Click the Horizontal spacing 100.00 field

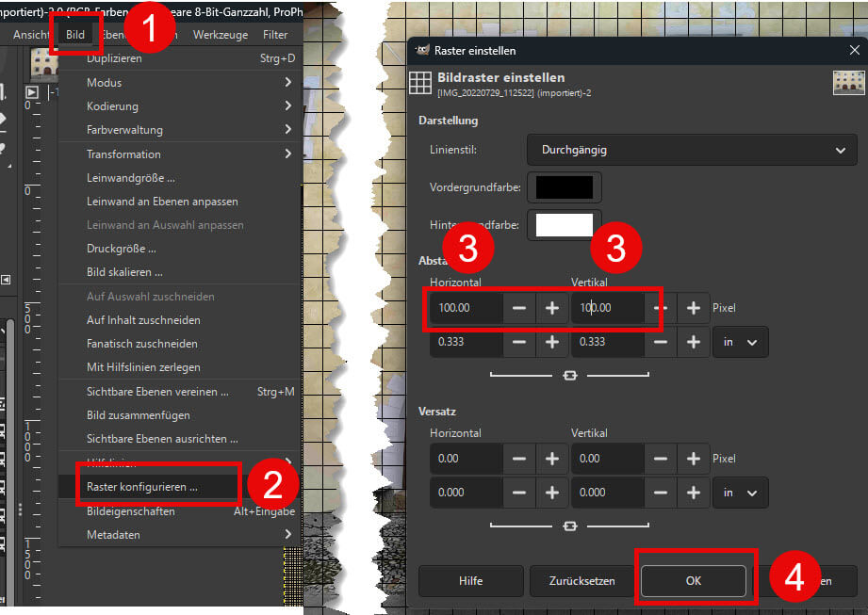pyautogui.click(x=465, y=308)
